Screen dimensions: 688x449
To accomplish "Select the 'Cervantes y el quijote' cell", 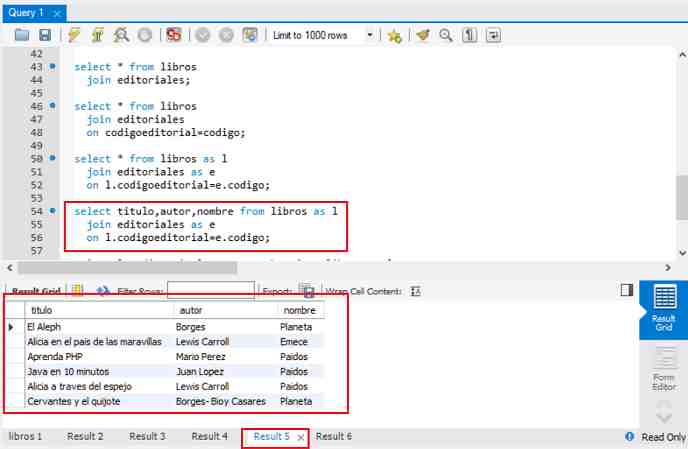I will pos(99,402).
